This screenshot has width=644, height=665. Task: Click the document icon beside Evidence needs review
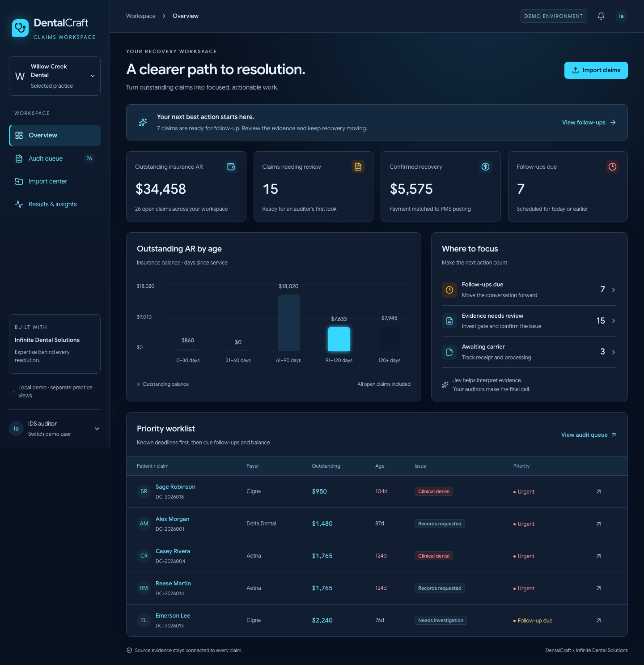(449, 321)
